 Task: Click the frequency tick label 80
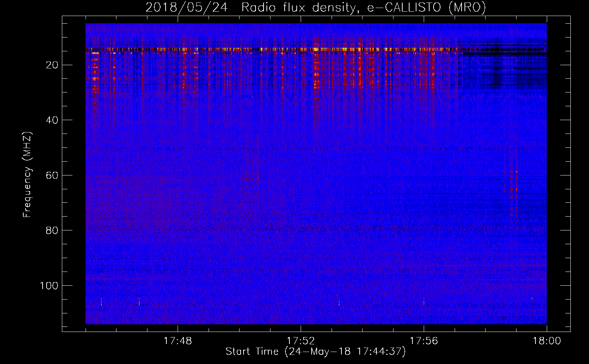52,230
